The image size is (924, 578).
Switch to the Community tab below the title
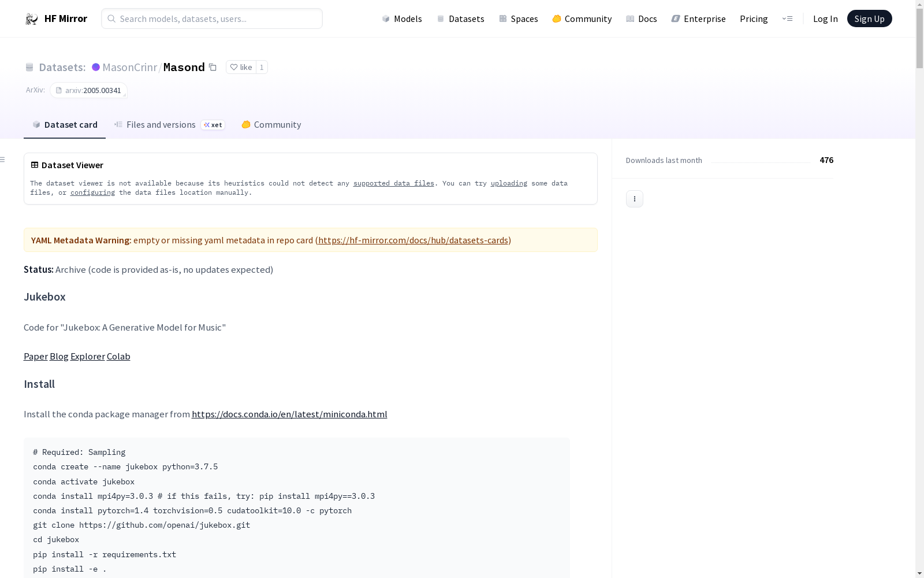pyautogui.click(x=271, y=125)
